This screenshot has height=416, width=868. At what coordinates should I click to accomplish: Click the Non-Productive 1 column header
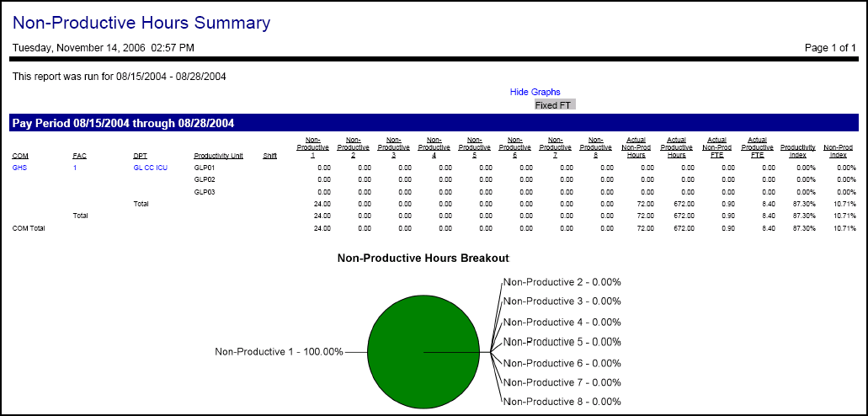coord(312,147)
